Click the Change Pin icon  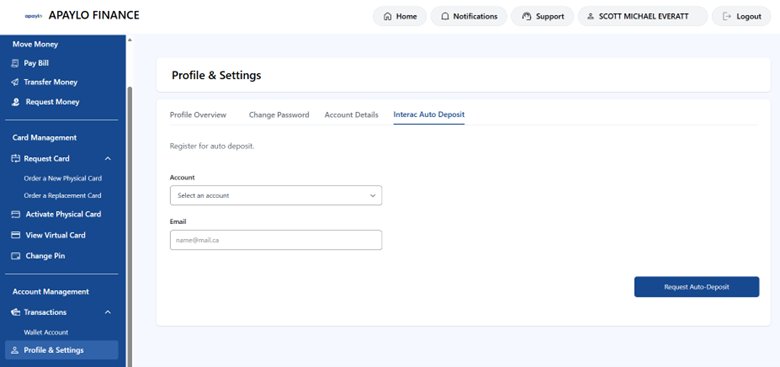(x=15, y=256)
